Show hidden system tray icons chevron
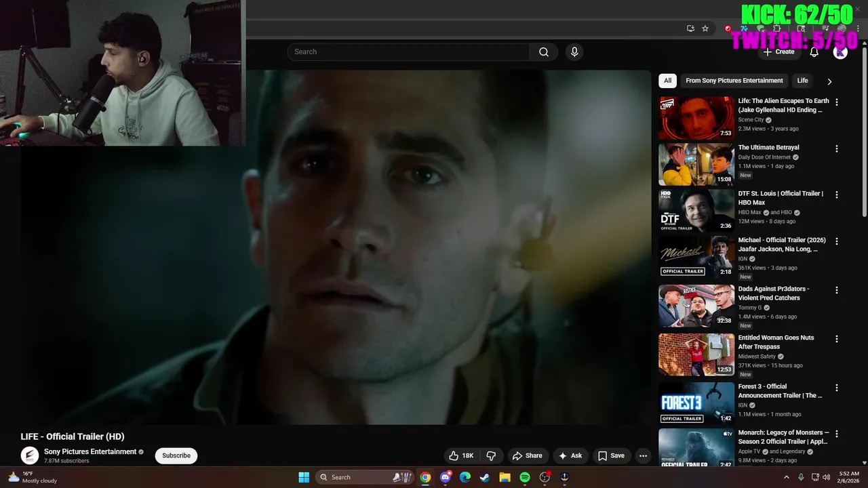Screen dimensions: 868x488 point(787,477)
